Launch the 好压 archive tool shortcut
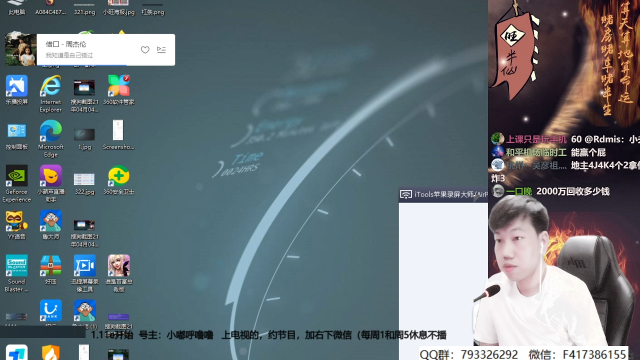640x360 pixels. coord(51,269)
